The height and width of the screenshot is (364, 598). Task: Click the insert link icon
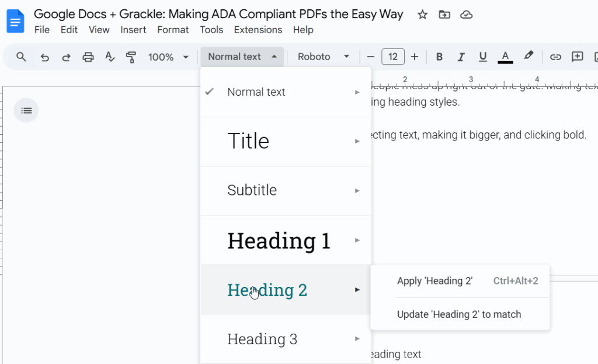tap(555, 57)
